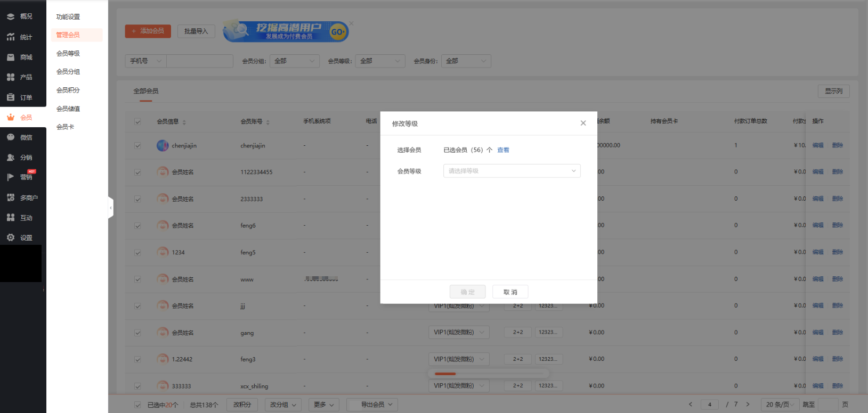Open the 20 条/页 page size dropdown
868x413 pixels.
780,404
